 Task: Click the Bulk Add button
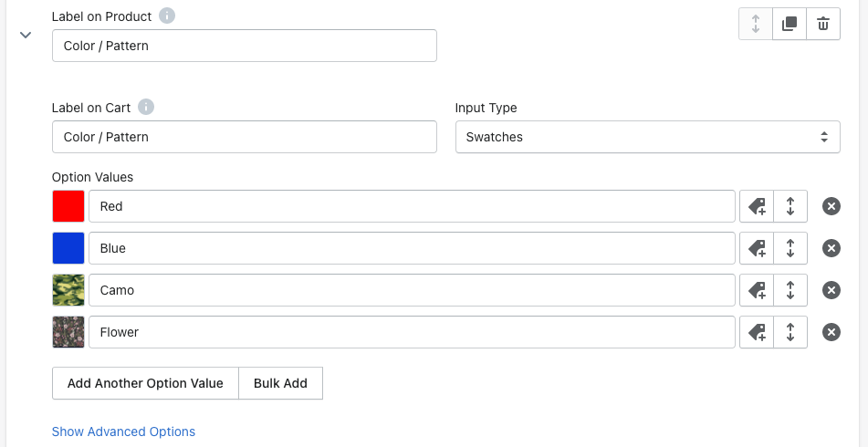280,383
